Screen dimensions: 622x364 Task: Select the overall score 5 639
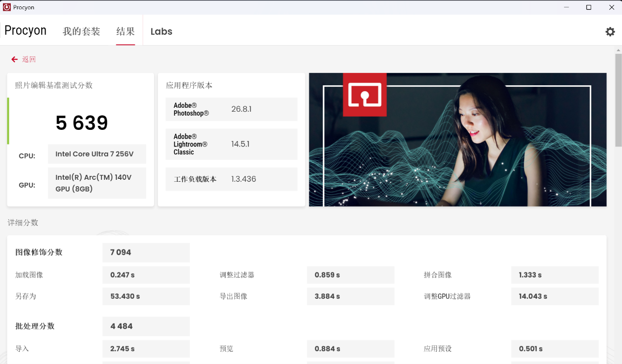[81, 122]
